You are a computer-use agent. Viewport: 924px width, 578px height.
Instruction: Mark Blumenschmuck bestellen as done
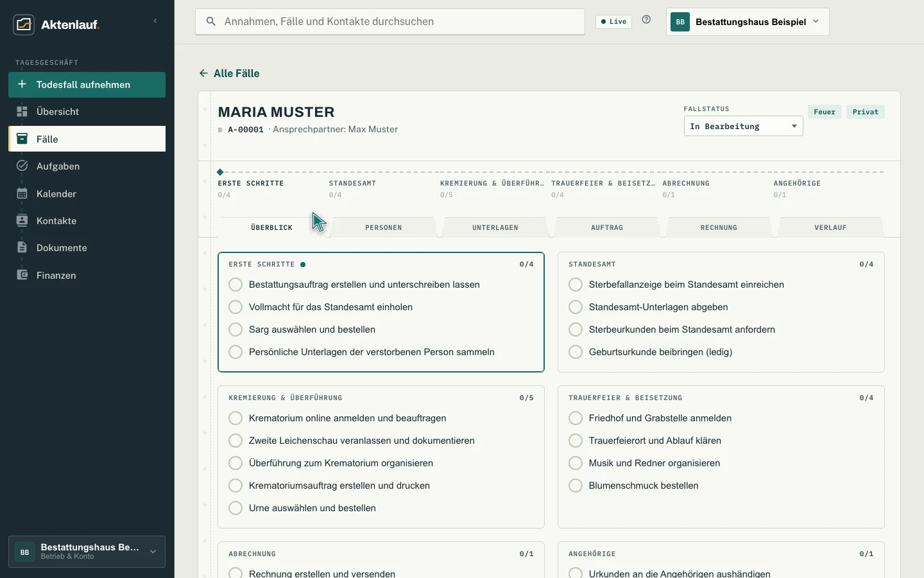[576, 486]
